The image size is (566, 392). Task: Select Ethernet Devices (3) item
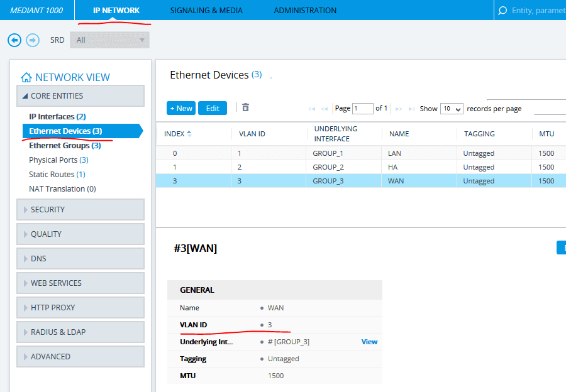pos(82,131)
